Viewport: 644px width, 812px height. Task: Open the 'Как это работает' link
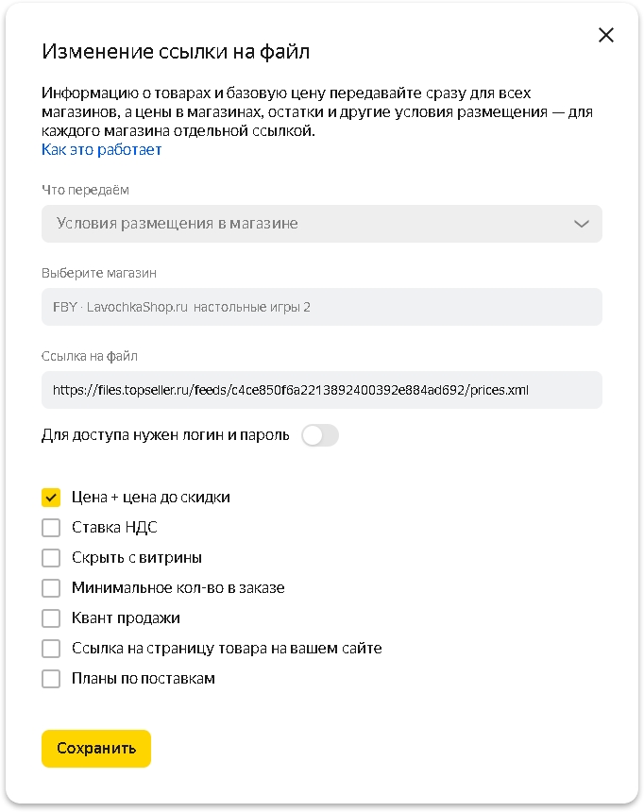[102, 149]
